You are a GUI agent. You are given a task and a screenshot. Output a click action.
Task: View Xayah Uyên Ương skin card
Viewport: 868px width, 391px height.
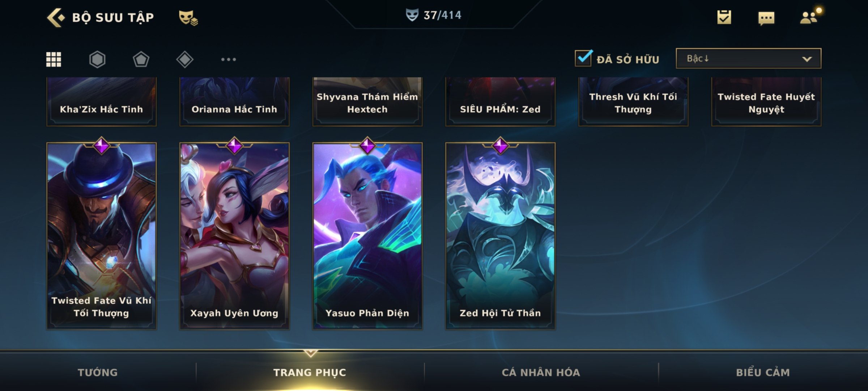coord(234,235)
